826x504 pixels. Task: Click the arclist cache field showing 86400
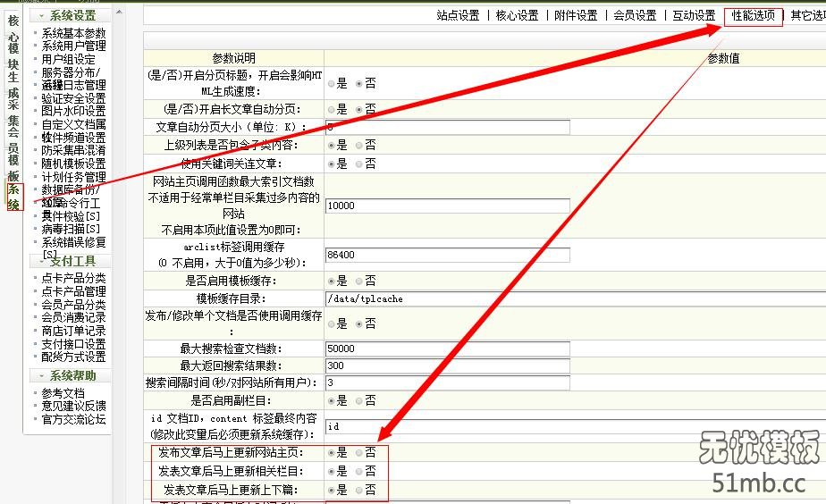point(448,255)
